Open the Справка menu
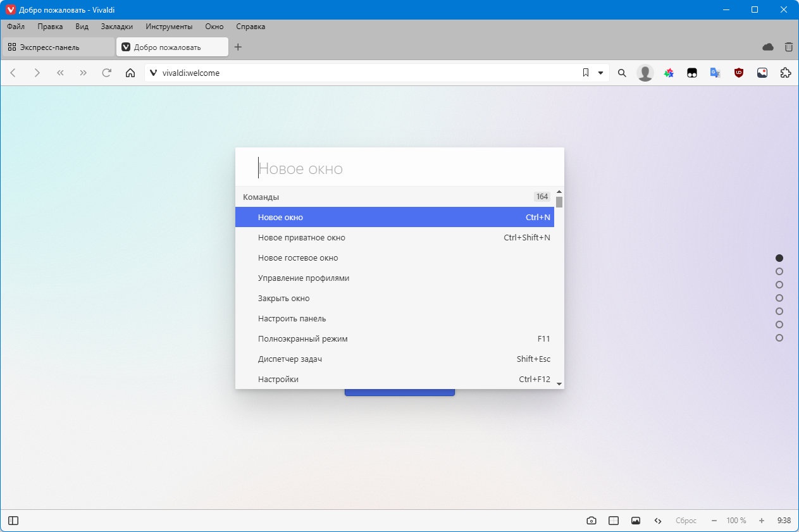The height and width of the screenshot is (532, 799). pos(251,27)
